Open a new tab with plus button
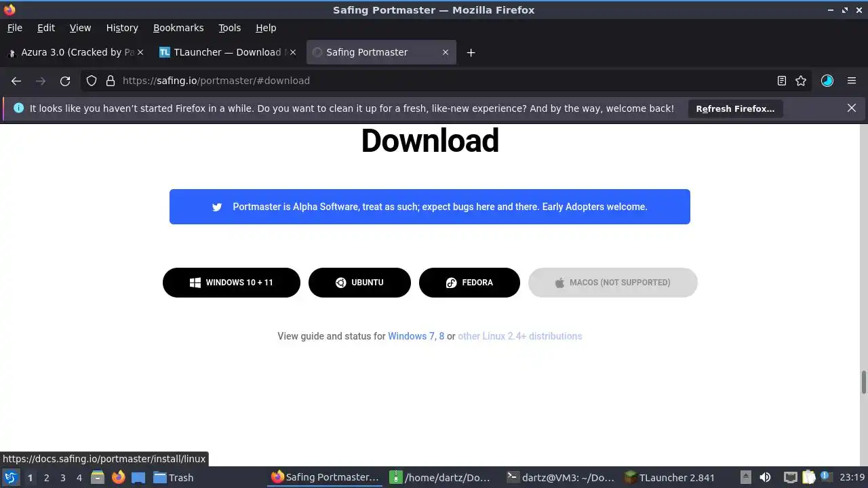This screenshot has width=868, height=488. click(471, 52)
